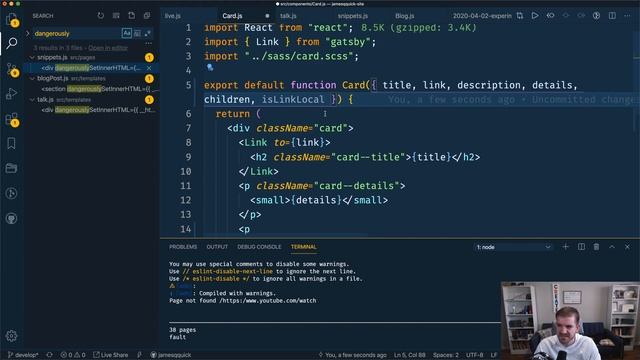Expand the replace field toggle chevron

28,33
